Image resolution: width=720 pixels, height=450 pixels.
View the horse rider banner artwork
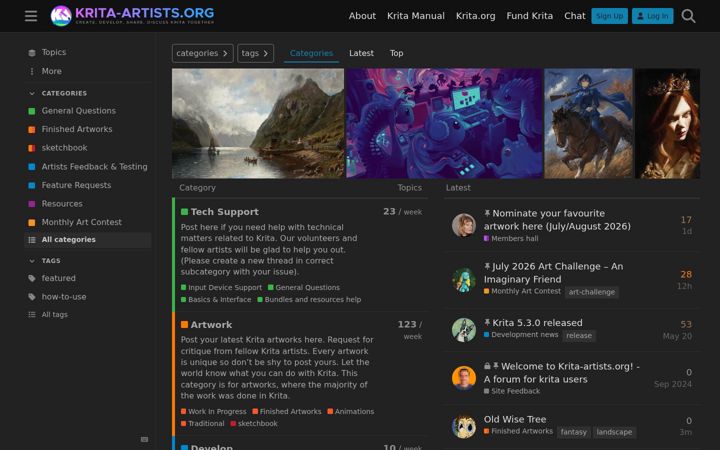click(x=588, y=123)
